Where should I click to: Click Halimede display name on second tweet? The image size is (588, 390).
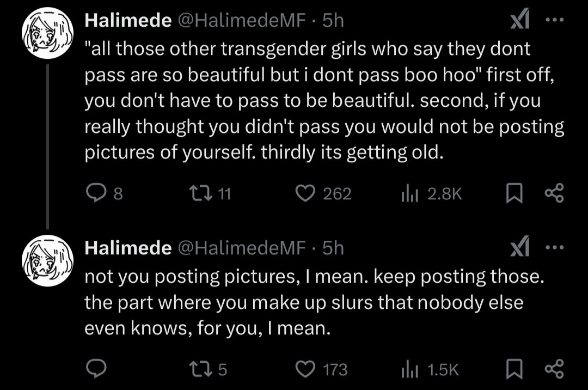coord(128,248)
